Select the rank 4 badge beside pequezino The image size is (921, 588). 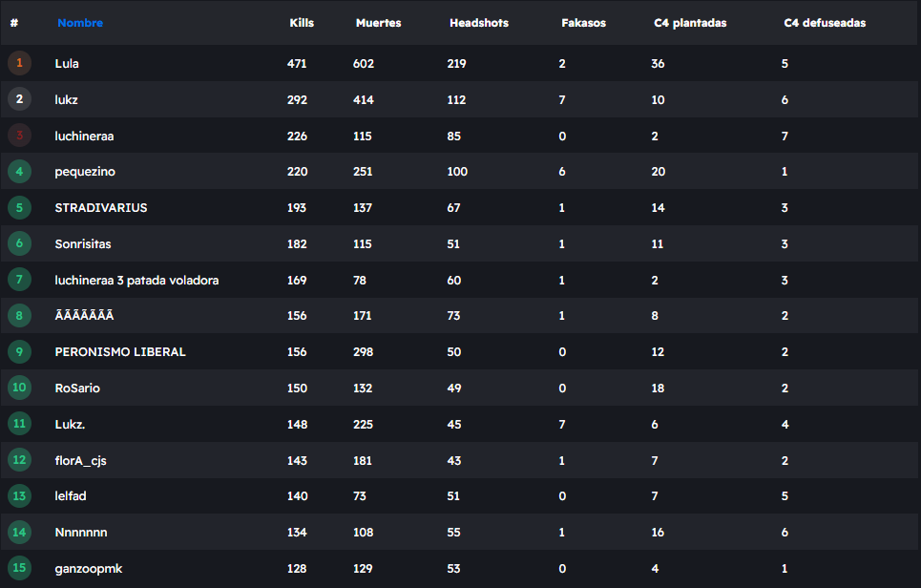tap(19, 172)
